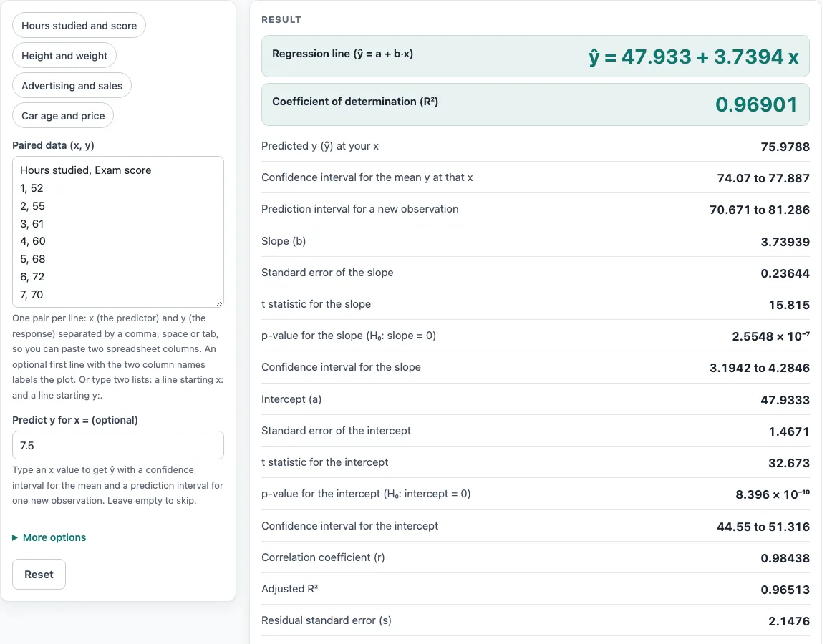Click the Residual standard error (s) label
Screen dimensions: 822x644
326,620
